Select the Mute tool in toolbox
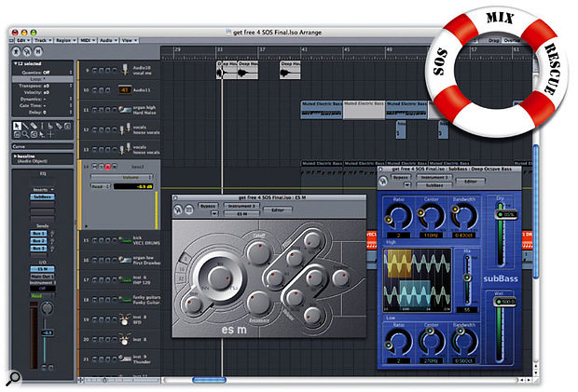This screenshot has height=392, width=578. coord(17,135)
